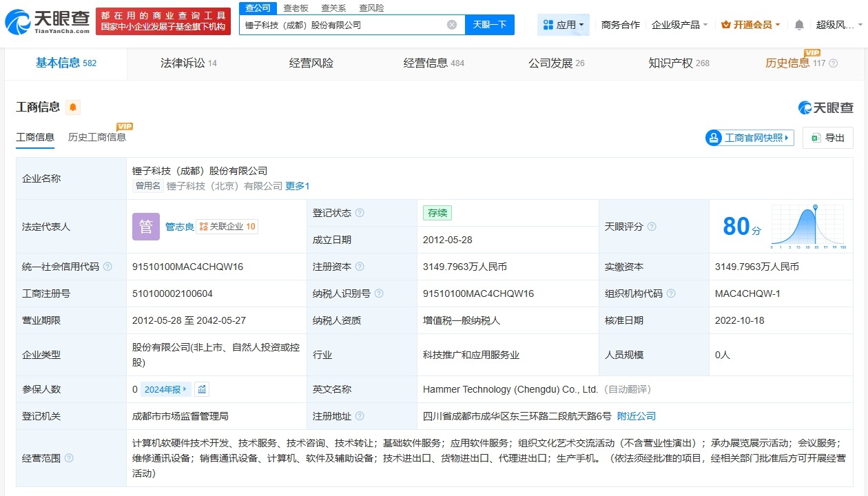The width and height of the screenshot is (868, 496).
Task: Click the camera icon on 工商官网快照
Action: coord(713,137)
